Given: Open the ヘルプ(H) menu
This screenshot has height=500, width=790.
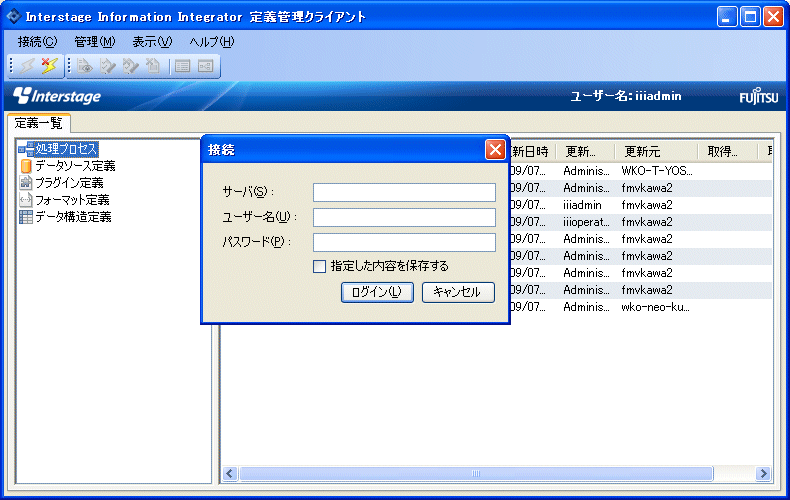Looking at the screenshot, I should pyautogui.click(x=212, y=42).
